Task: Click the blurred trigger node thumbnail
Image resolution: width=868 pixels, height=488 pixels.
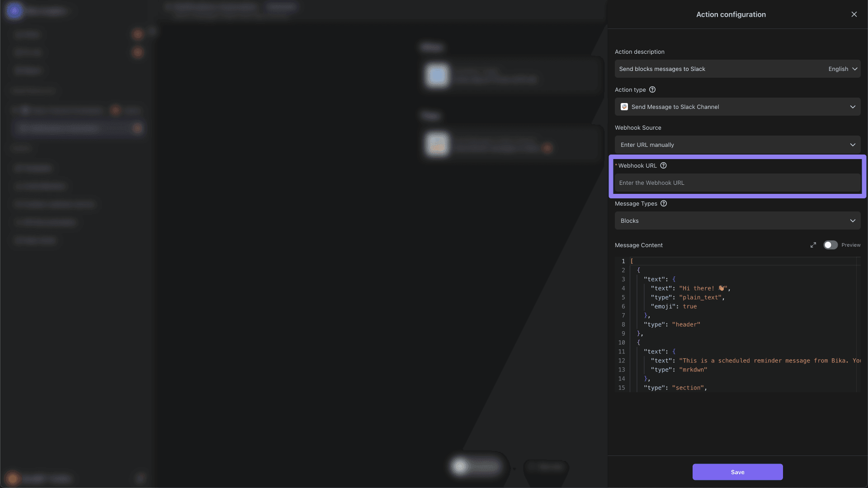Action: click(x=437, y=75)
